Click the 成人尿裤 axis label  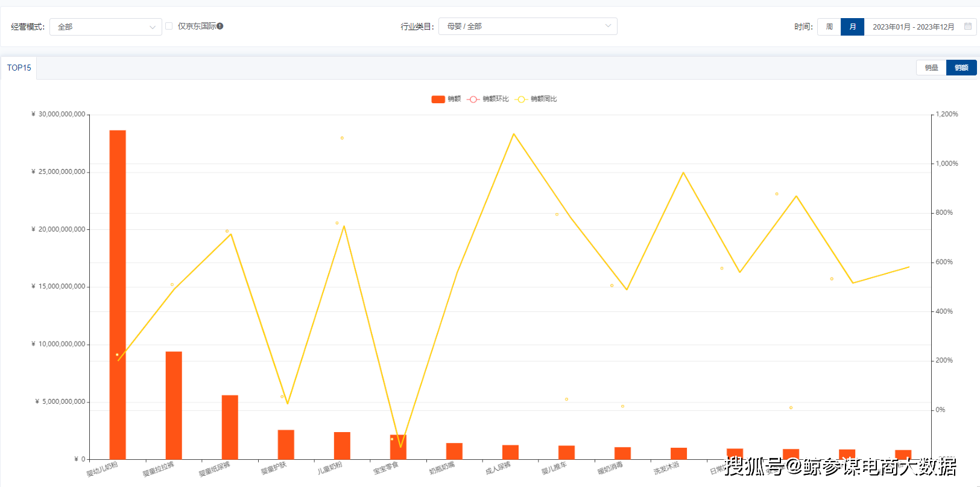[498, 468]
